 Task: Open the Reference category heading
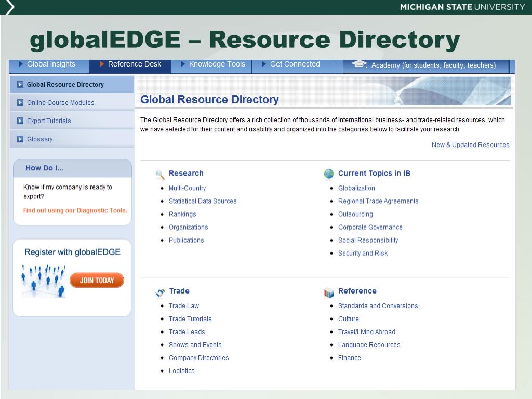[x=357, y=291]
